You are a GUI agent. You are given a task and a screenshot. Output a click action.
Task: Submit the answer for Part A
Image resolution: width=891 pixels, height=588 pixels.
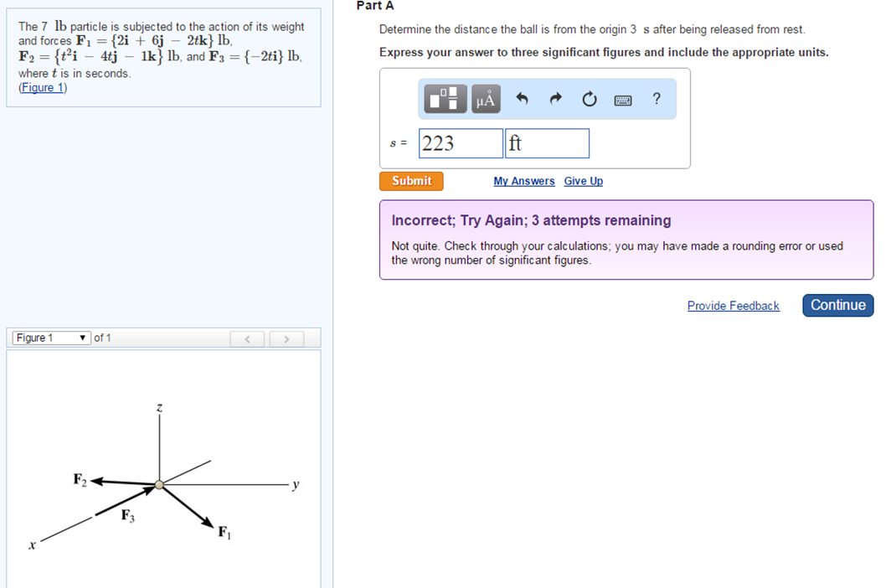tap(410, 180)
